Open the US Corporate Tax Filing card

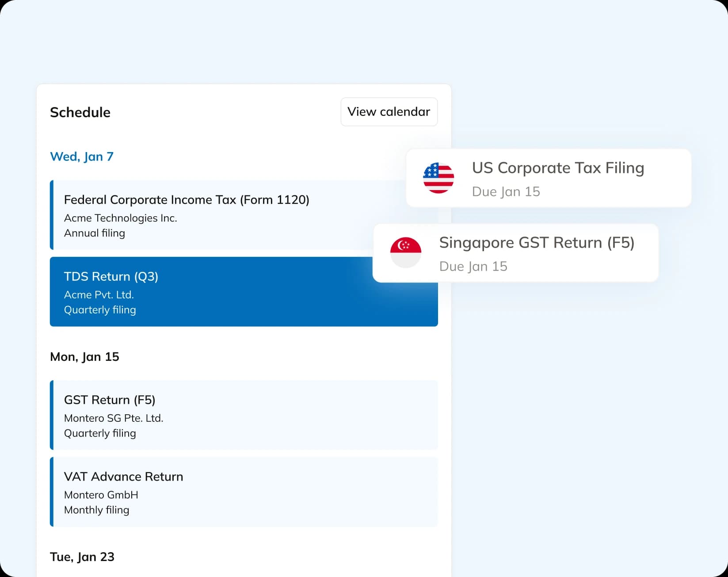coord(549,178)
